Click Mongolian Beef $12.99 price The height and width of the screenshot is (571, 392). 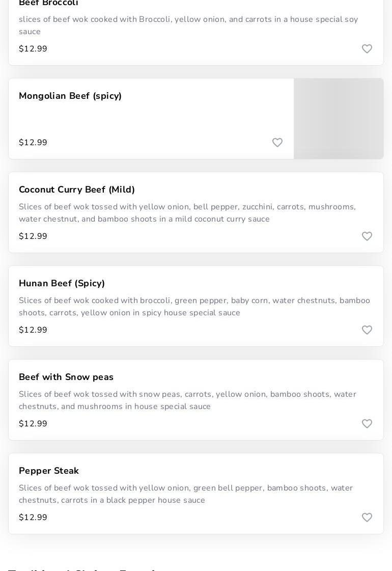pos(33,143)
